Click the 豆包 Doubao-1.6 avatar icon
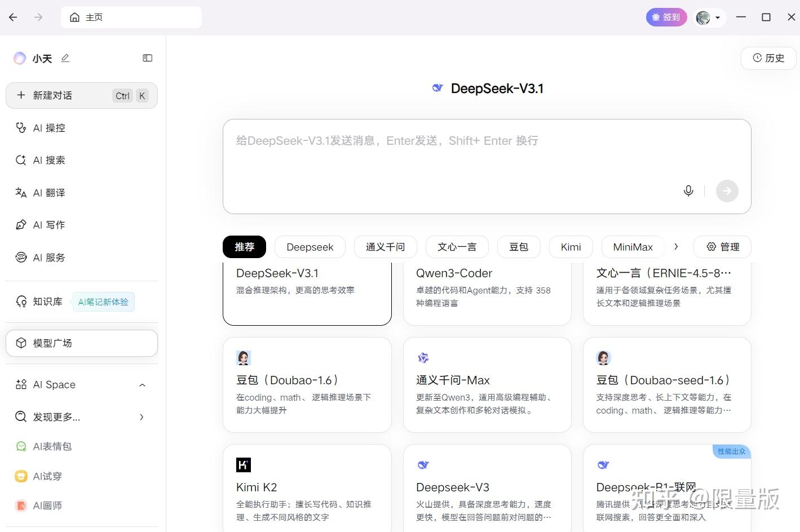 pos(244,358)
